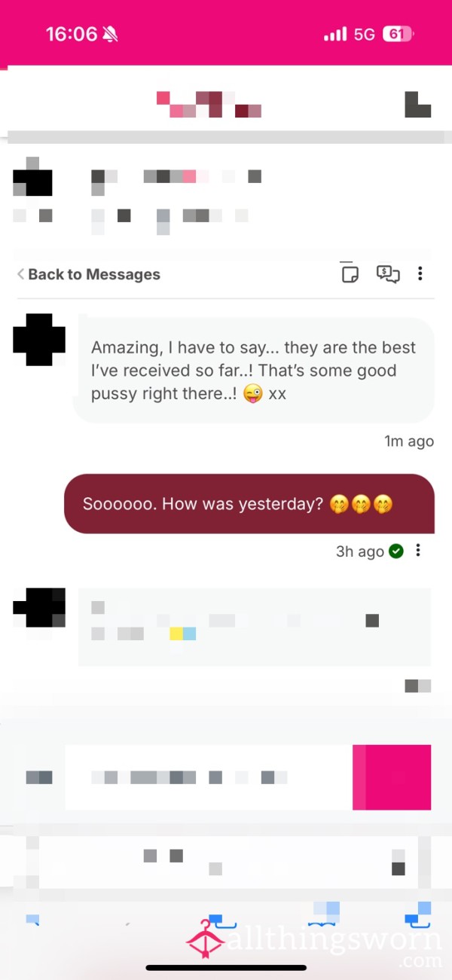Open the sticky note icon in conversation header

[350, 273]
